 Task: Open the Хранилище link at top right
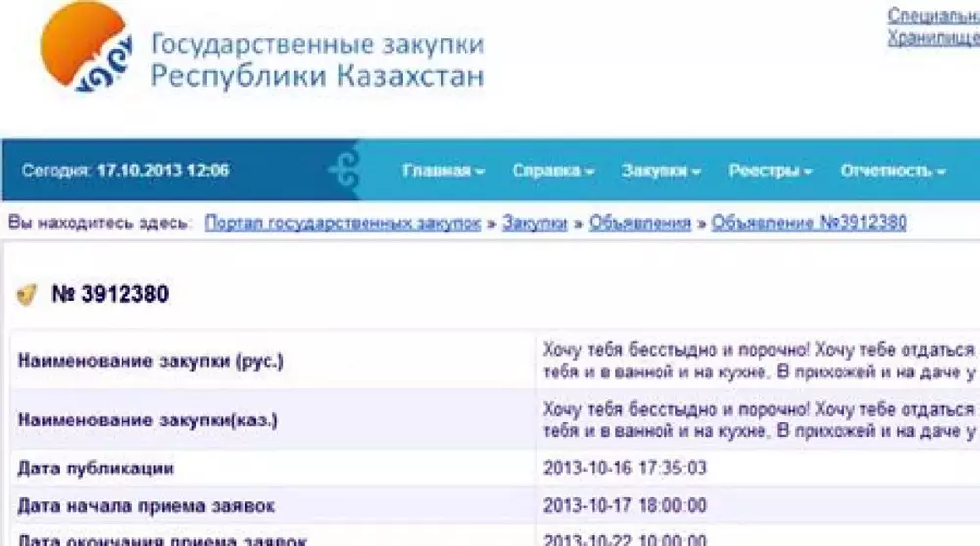pos(933,38)
